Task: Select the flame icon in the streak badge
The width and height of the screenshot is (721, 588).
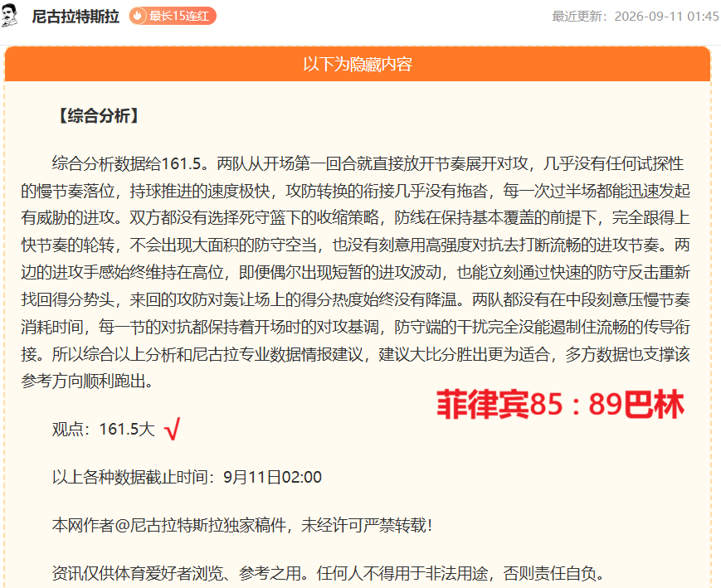Action: coord(138,16)
